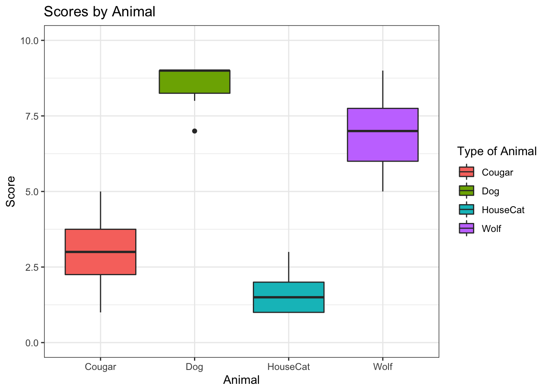
Task: Click the HouseCat legend color swatch
Action: coord(466,209)
